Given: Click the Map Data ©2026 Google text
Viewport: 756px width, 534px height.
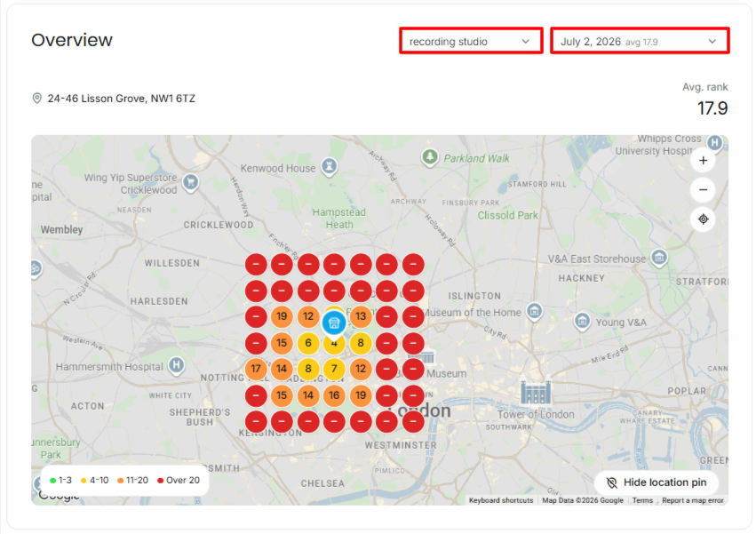Looking at the screenshot, I should click(x=583, y=500).
